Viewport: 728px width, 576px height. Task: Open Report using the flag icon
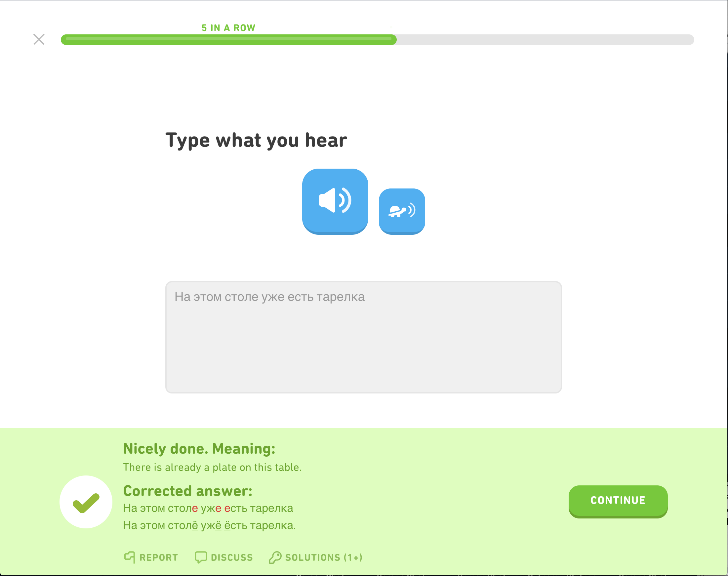point(130,557)
